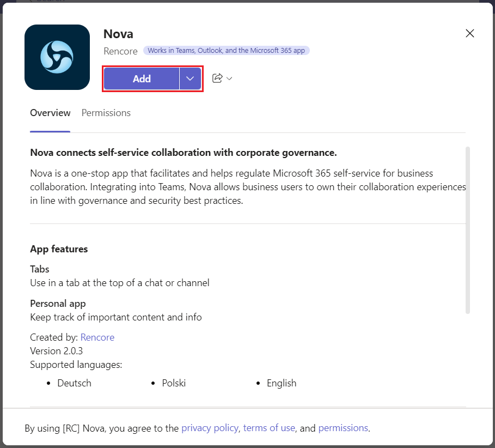Screen dimensions: 495x448
Task: Close the Nova app dialog
Action: [470, 33]
